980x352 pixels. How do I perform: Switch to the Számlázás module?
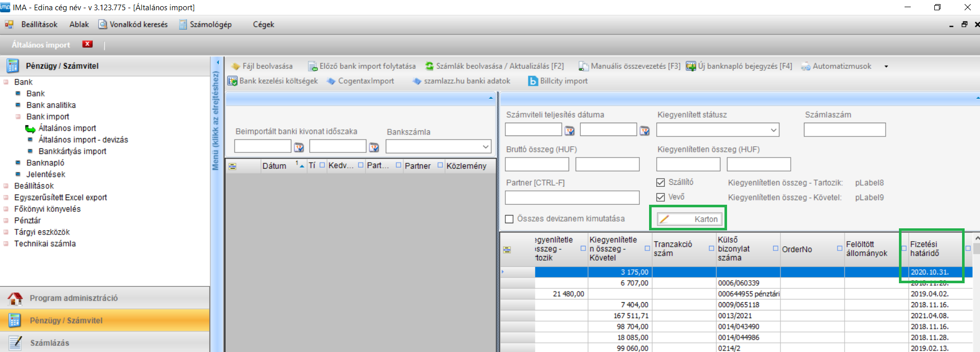(49, 343)
